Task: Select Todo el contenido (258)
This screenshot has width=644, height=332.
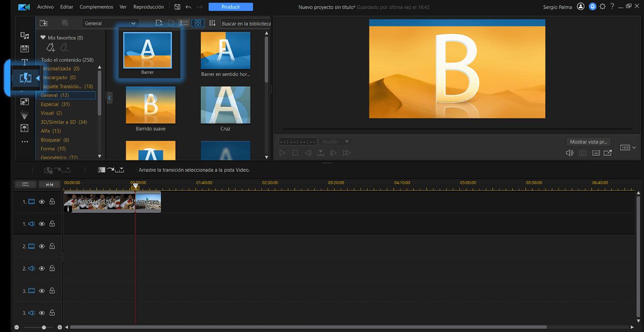Action: click(x=67, y=60)
